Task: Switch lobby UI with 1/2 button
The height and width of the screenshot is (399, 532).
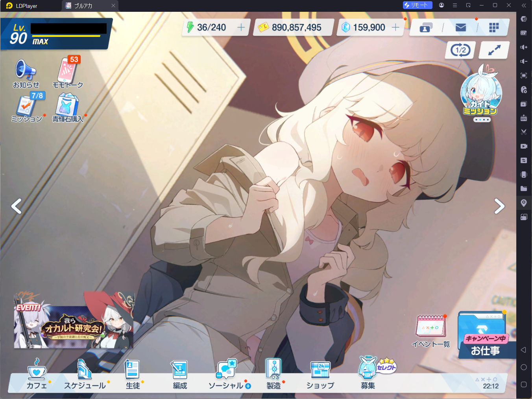Action: [x=461, y=50]
